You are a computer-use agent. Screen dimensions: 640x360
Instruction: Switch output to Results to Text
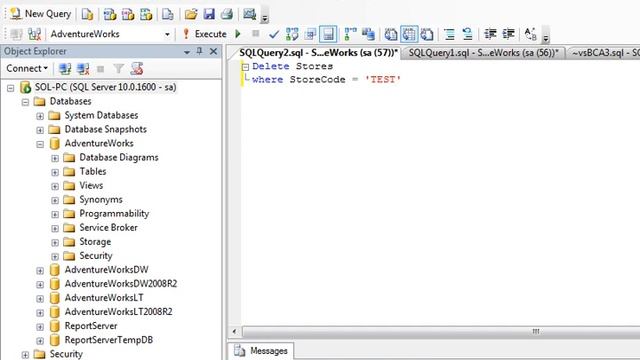[391, 34]
